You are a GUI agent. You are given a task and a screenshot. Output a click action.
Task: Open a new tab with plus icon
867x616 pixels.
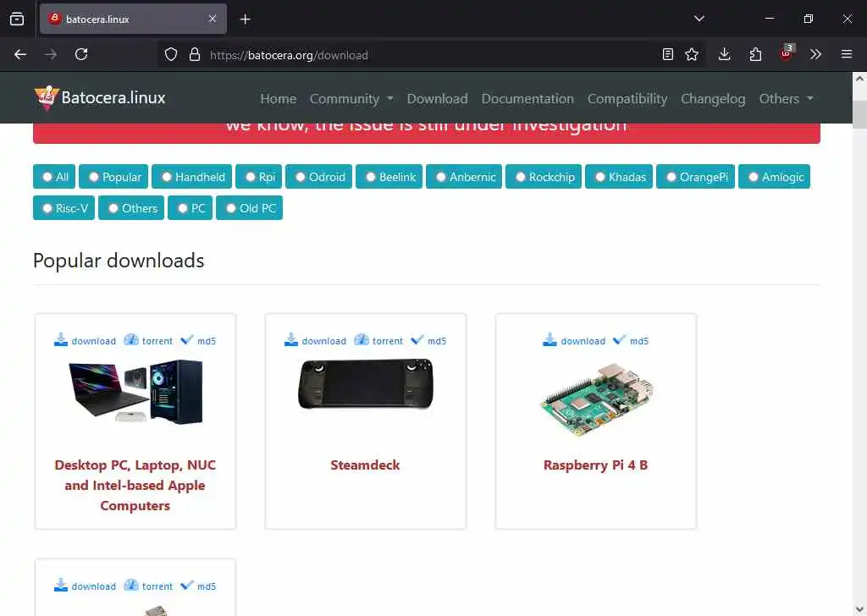point(246,19)
